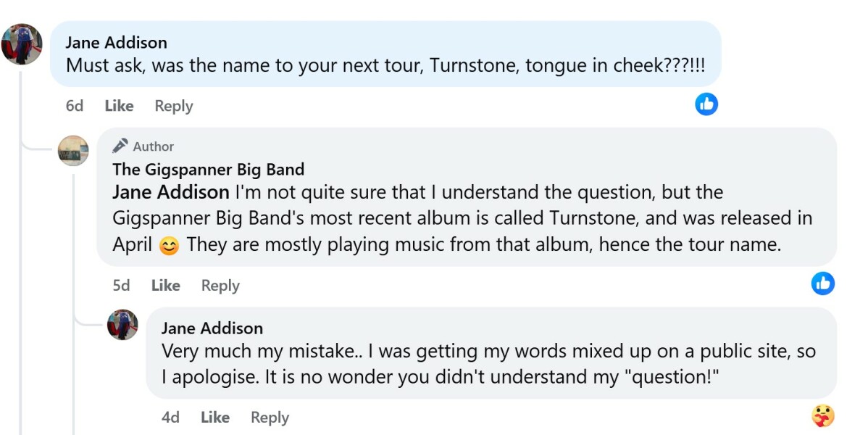Open The Gigspanner Big Band profile picture
The height and width of the screenshot is (435, 868).
pos(73,151)
